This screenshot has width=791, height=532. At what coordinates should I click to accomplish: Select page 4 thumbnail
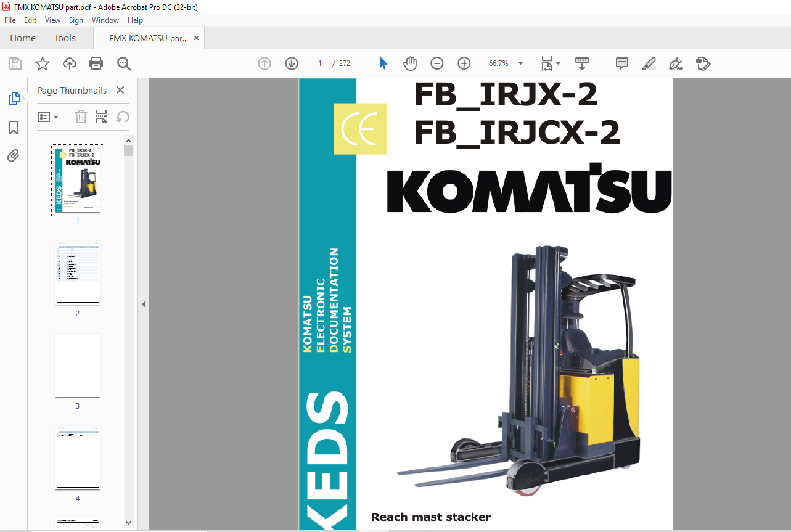pyautogui.click(x=78, y=458)
